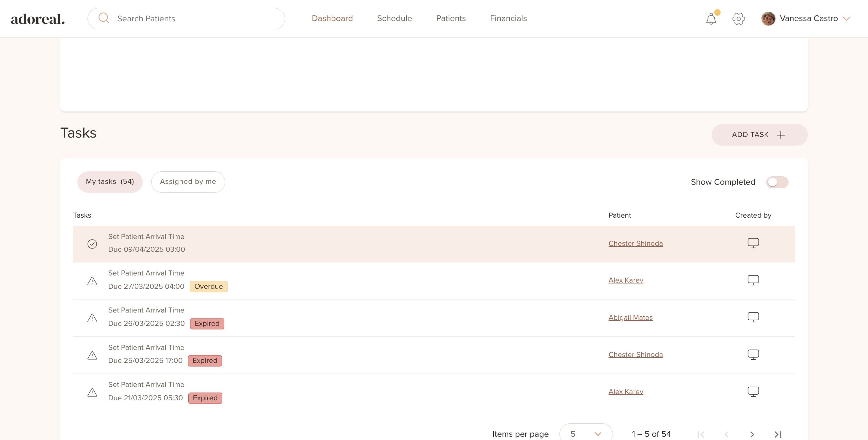Jump to last page of tasks
Viewport: 868px width, 440px height.
[778, 434]
